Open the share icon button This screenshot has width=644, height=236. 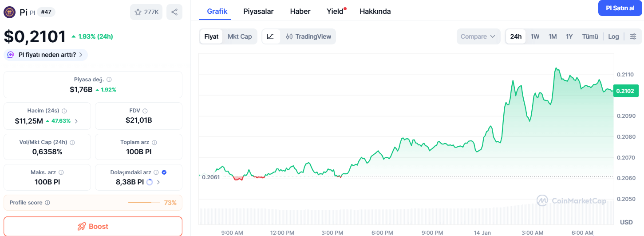tap(174, 12)
